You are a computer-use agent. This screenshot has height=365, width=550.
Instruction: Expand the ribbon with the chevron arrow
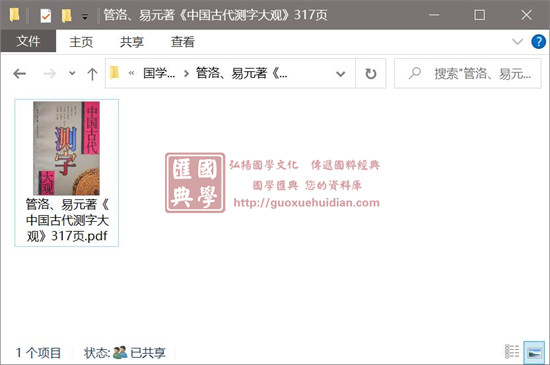coord(517,42)
